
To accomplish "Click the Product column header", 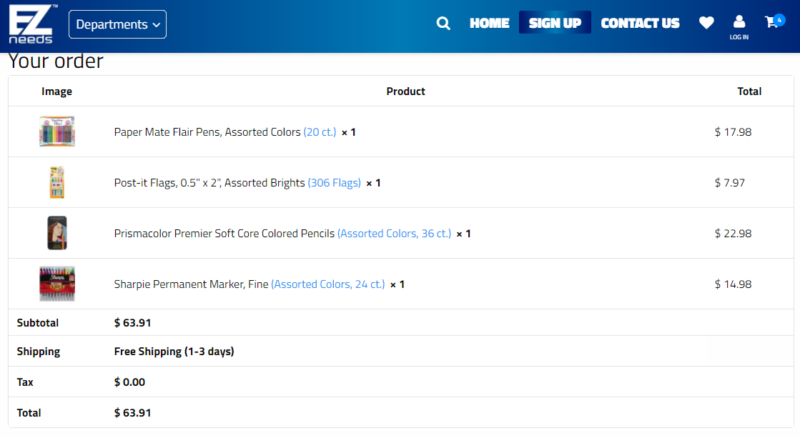I will click(x=406, y=91).
